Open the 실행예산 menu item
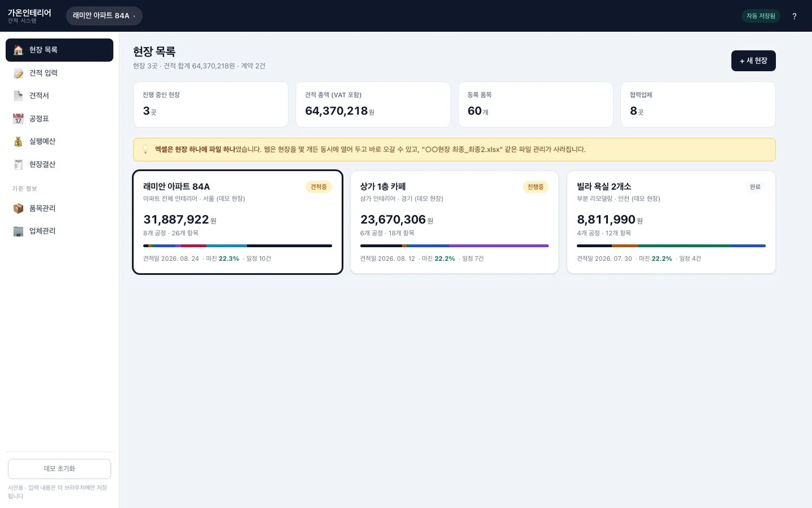 (x=59, y=141)
